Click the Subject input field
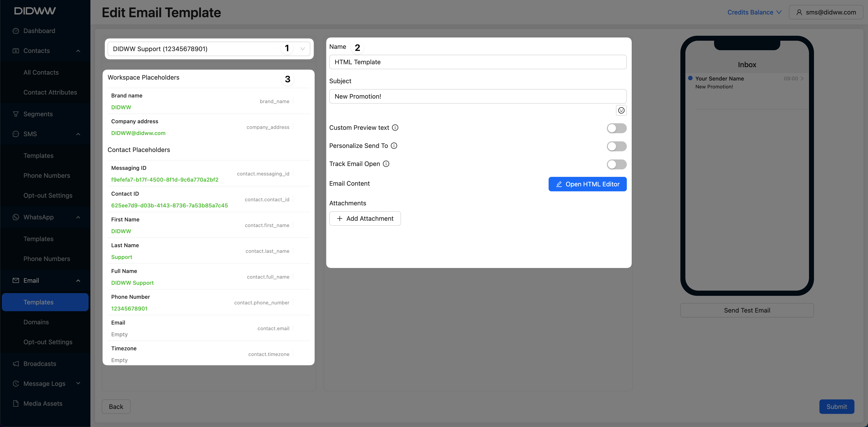Screen dimensions: 868x427 tap(477, 96)
